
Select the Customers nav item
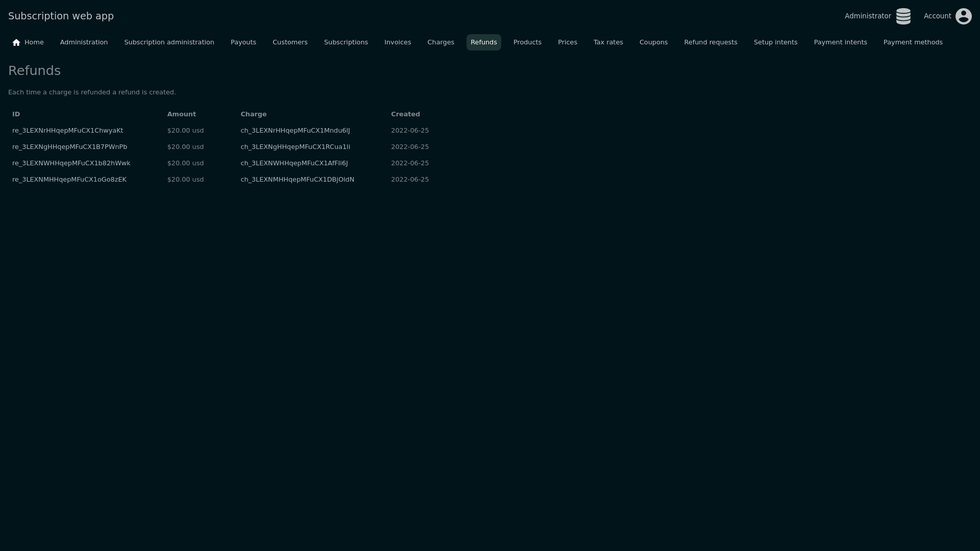tap(289, 42)
